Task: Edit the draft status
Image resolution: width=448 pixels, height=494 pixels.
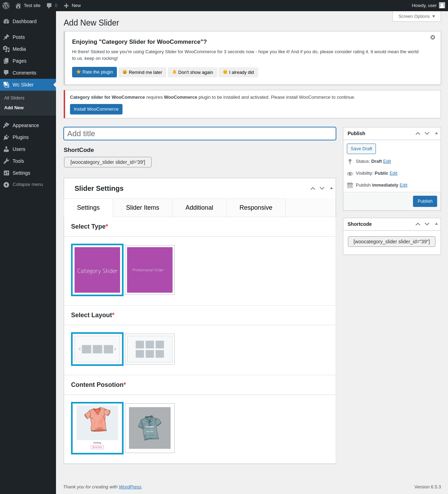Action: tap(387, 161)
